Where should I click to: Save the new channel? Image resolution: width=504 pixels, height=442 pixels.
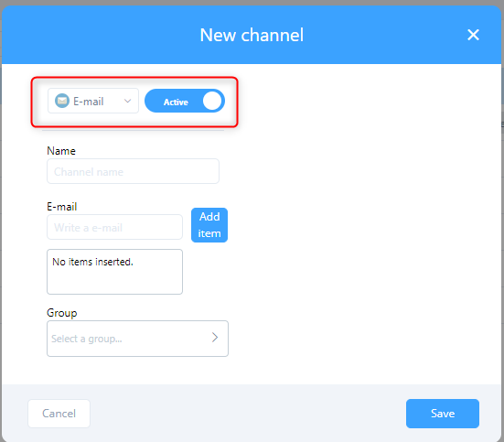point(443,414)
